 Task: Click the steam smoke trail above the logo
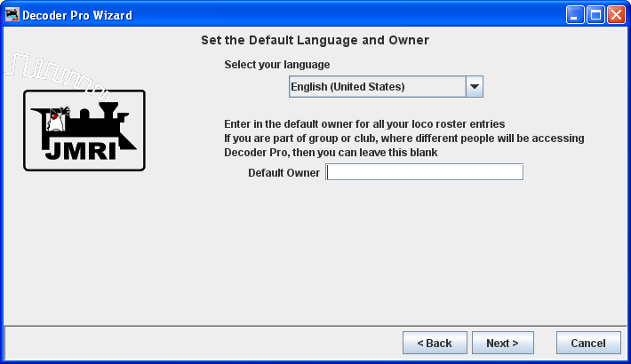click(x=53, y=69)
